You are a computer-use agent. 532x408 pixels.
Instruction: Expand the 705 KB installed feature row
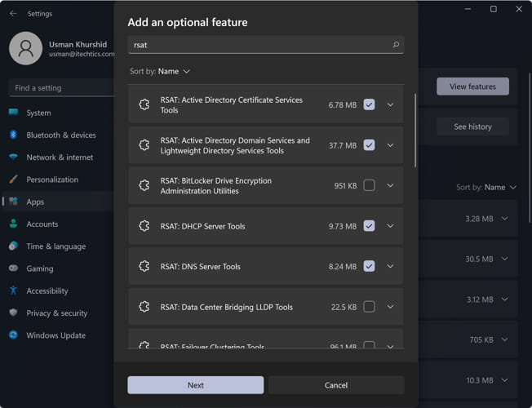pos(504,339)
